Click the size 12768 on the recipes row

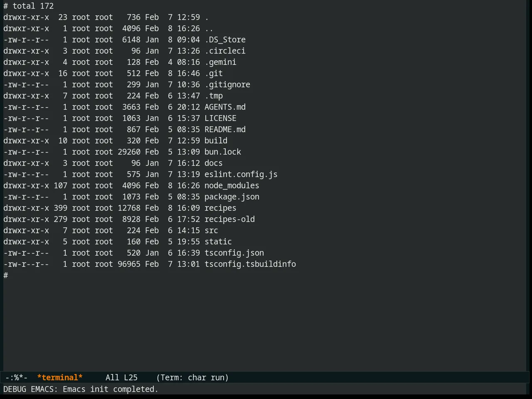tap(129, 208)
